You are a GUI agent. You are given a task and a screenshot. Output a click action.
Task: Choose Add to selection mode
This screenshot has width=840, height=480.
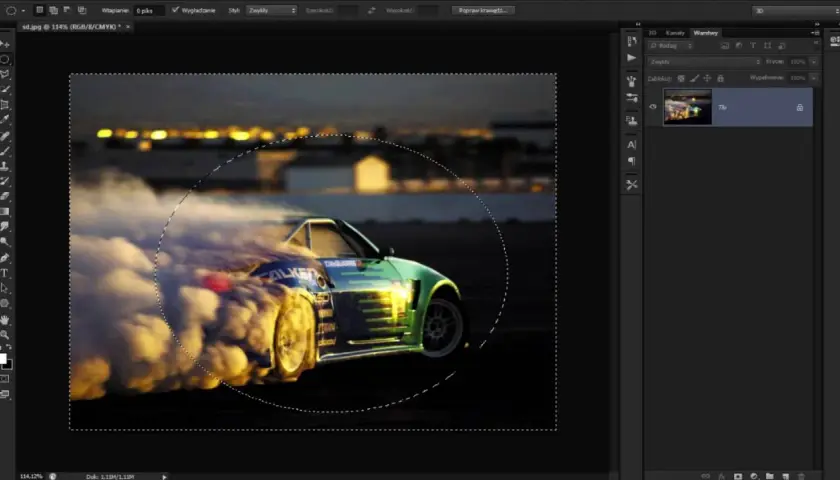[54, 10]
